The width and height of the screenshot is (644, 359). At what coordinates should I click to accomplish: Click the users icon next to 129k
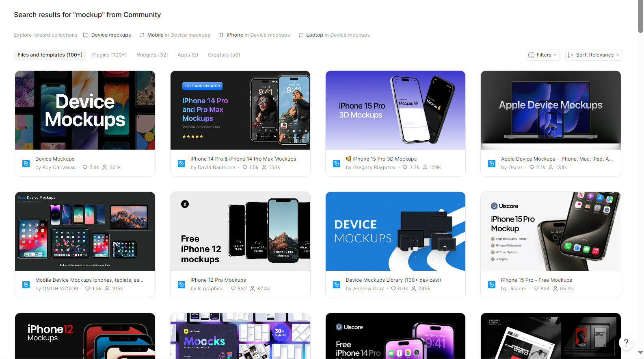click(425, 168)
